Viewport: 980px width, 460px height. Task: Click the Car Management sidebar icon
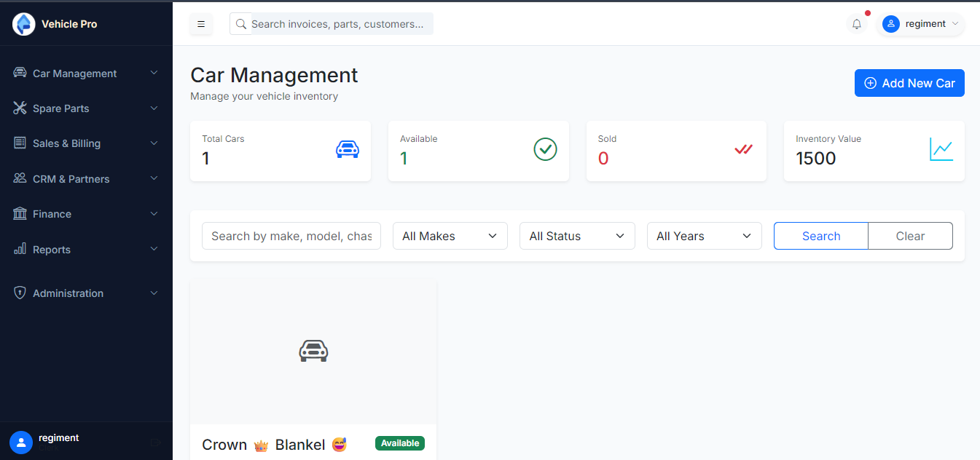coord(19,73)
